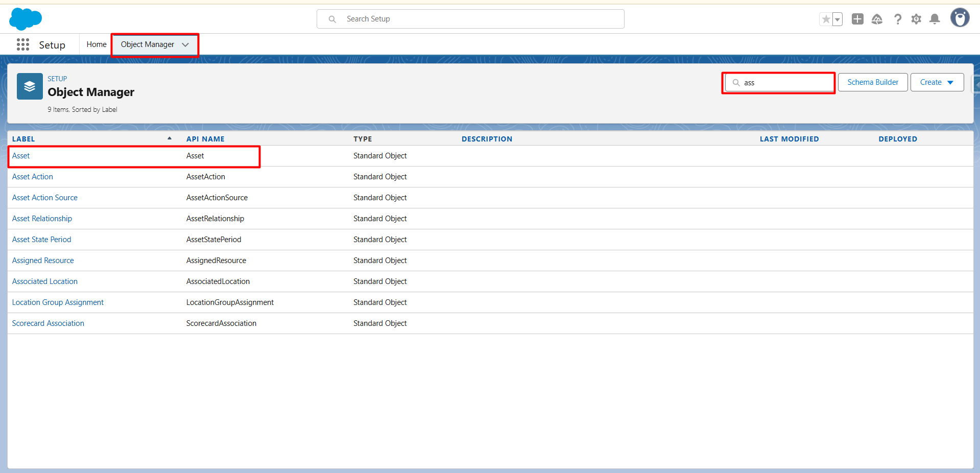Screen dimensions: 980x473
Task: Click '9 Items, Sorted by Label' text
Action: tap(82, 109)
